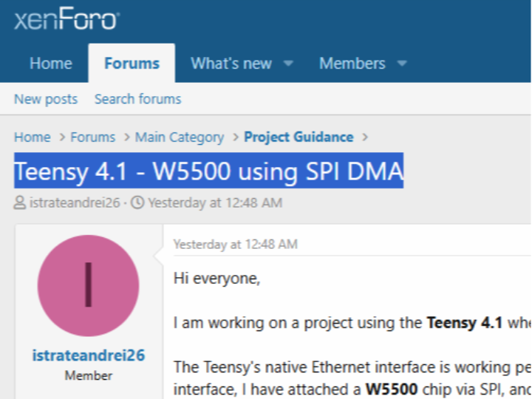
Task: Click the thread start date under the title
Action: pos(214,202)
